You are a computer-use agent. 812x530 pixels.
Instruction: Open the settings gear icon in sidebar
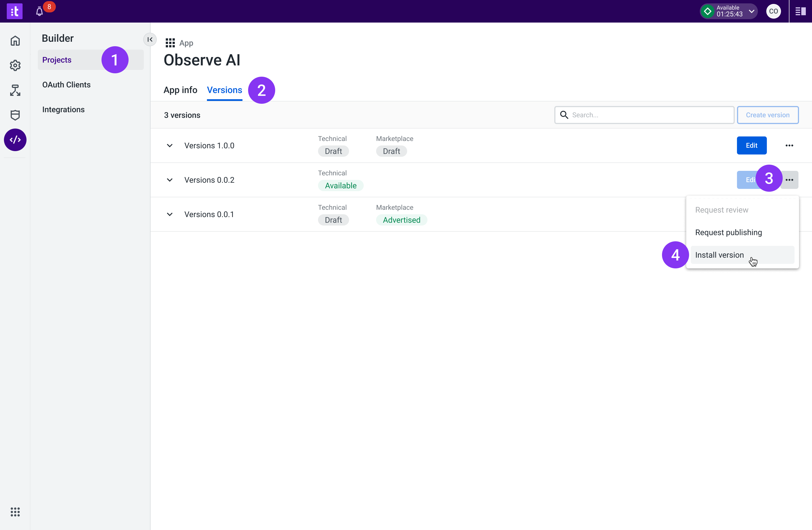pyautogui.click(x=15, y=65)
